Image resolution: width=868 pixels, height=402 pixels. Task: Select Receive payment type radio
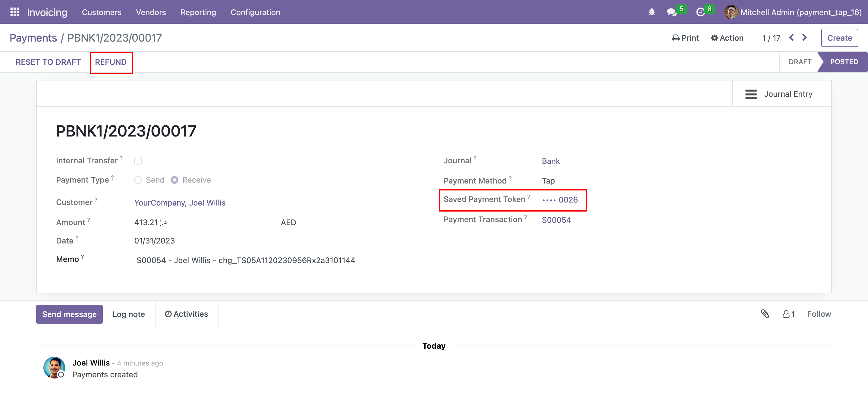coord(174,180)
